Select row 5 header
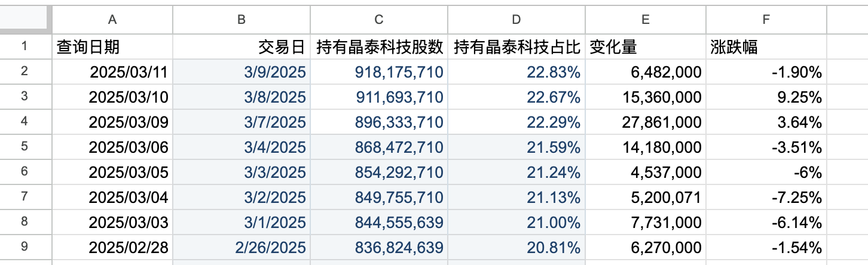Image resolution: width=868 pixels, height=265 pixels. coord(26,147)
